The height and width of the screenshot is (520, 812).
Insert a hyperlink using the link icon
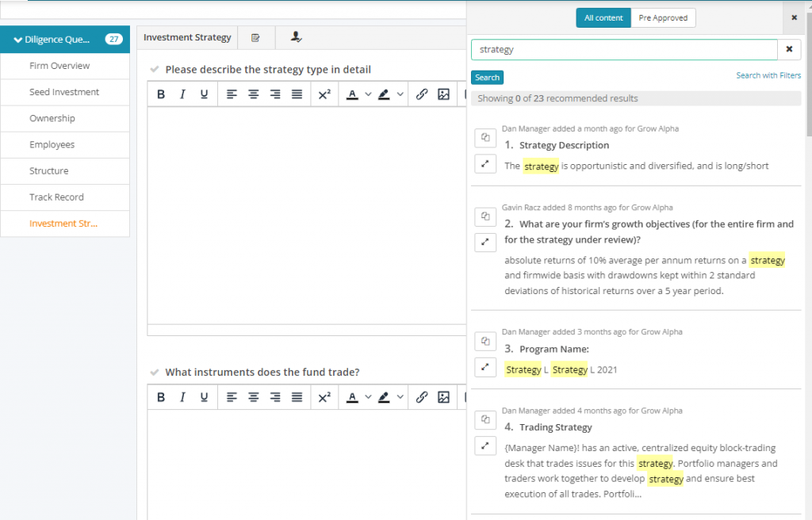click(x=422, y=94)
